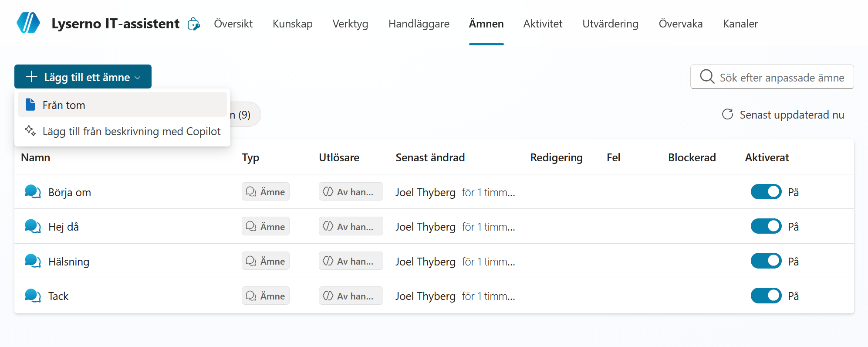Choose Lägg till från beskrivning med Copilot
868x347 pixels.
[x=122, y=131]
